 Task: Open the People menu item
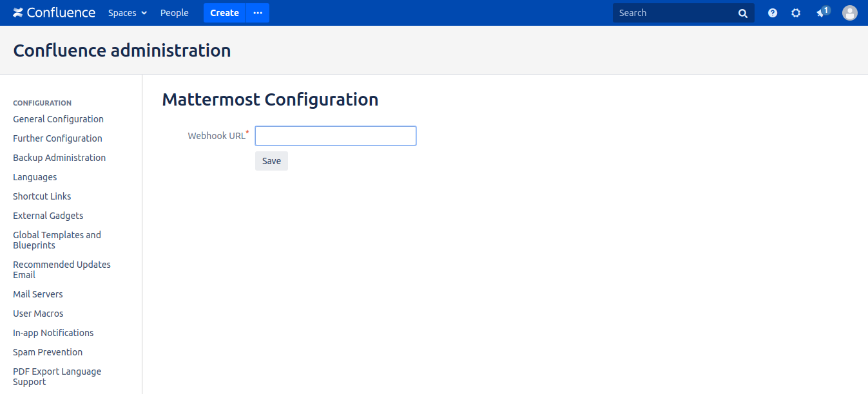click(x=175, y=13)
